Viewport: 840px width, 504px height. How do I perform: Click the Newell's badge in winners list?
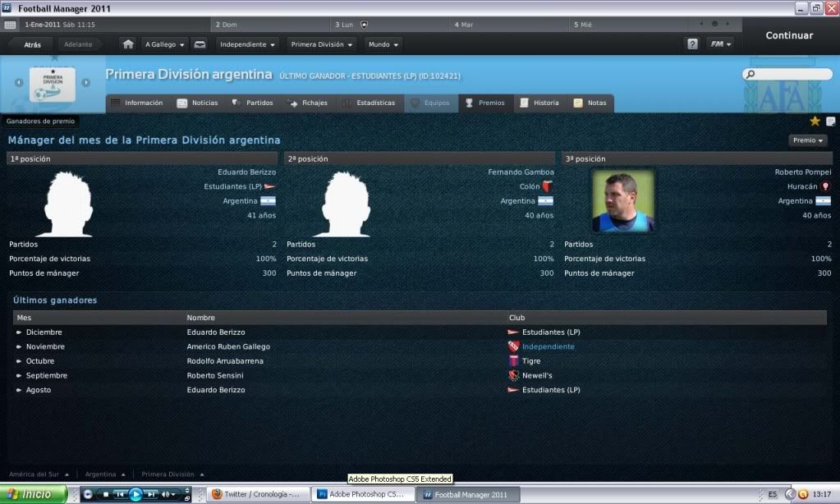513,375
